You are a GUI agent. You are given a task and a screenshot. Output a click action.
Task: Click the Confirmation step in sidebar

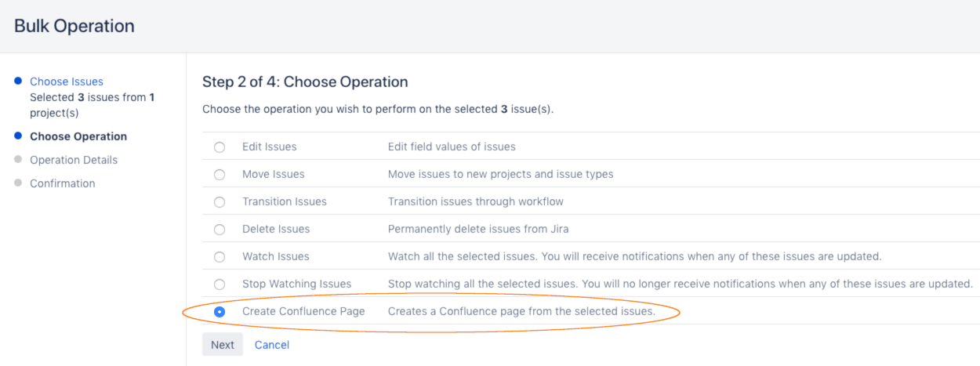pyautogui.click(x=63, y=183)
